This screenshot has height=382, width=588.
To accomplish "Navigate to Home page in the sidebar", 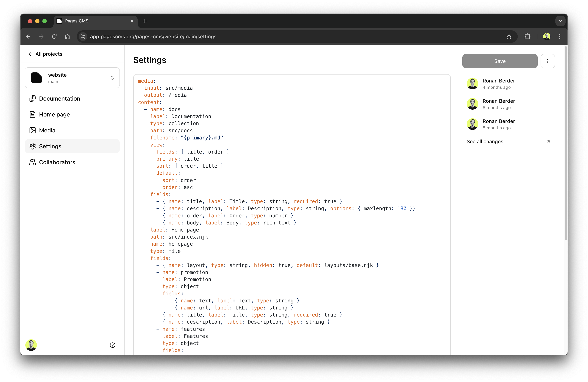I will coord(54,114).
